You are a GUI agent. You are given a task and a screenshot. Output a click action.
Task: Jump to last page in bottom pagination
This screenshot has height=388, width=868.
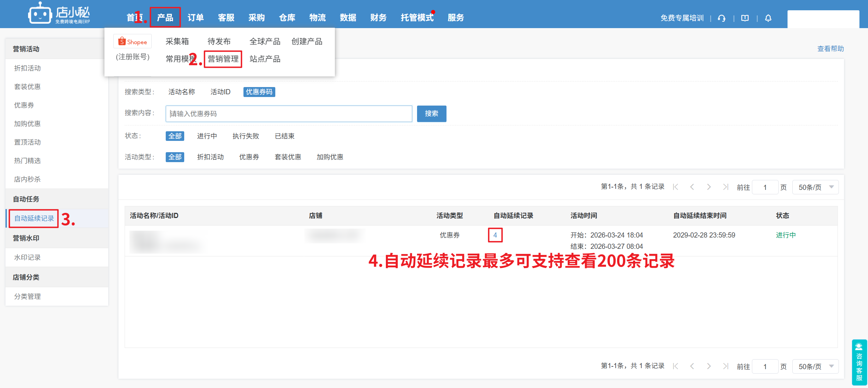(725, 366)
